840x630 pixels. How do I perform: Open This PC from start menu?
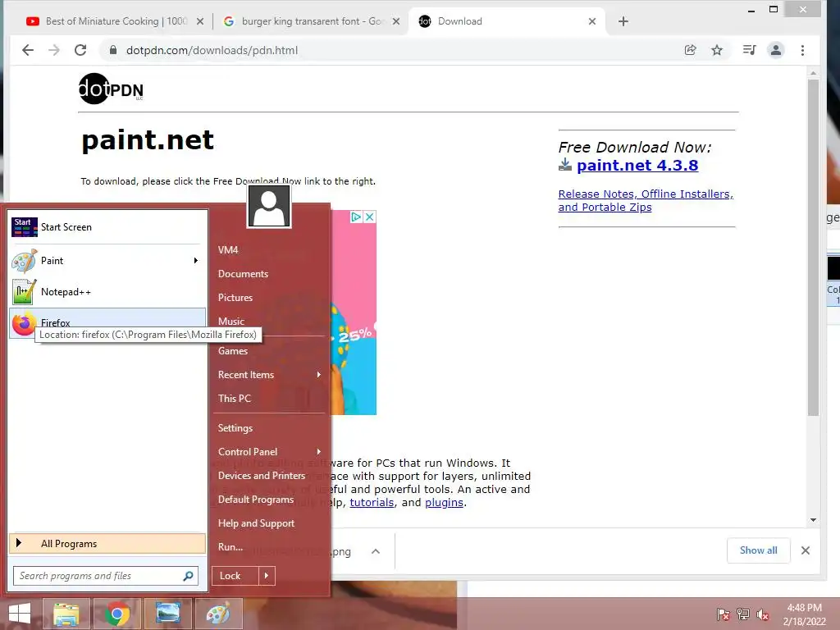pos(234,399)
